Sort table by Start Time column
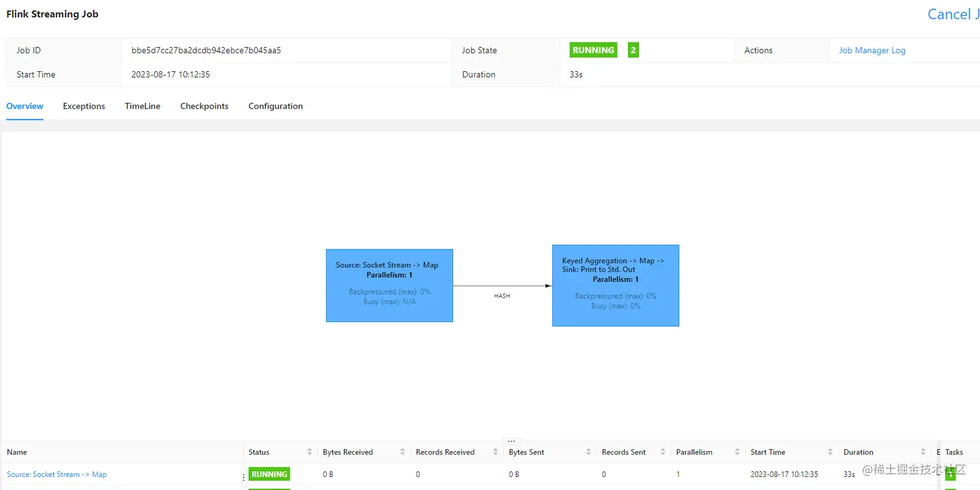This screenshot has width=980, height=490. (830, 452)
